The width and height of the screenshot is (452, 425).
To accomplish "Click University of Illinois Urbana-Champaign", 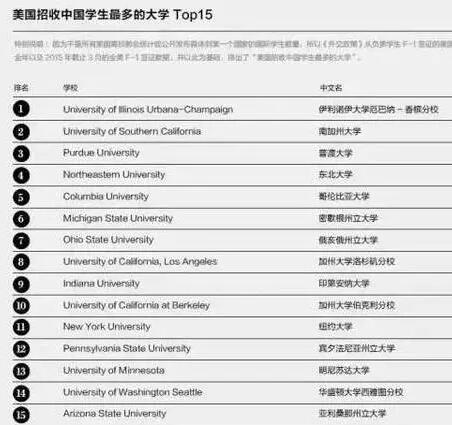I will point(148,109).
